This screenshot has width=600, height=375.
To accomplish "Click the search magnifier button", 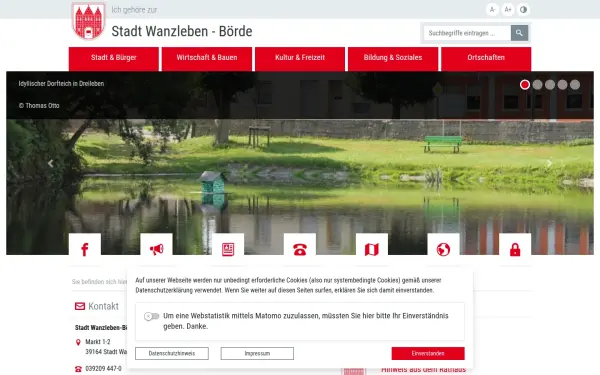I will 519,33.
